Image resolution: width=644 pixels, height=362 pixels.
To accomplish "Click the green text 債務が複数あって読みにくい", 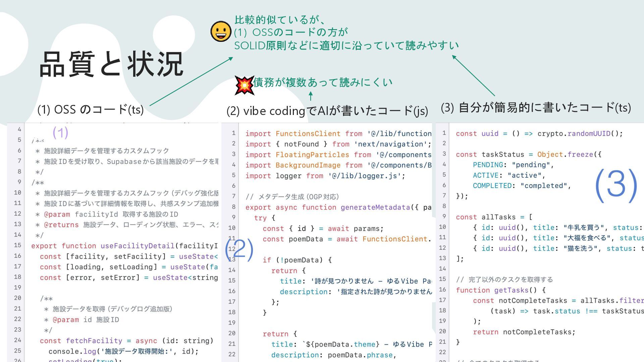I will pos(323,82).
